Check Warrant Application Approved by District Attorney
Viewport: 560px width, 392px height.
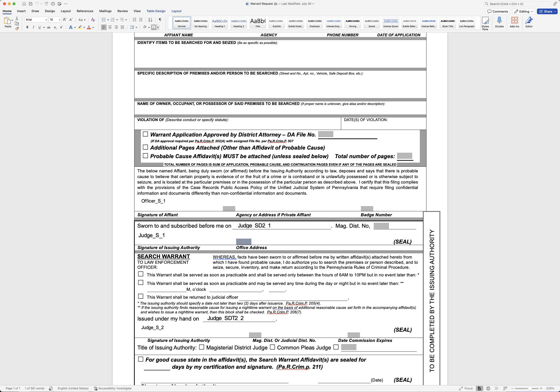[x=145, y=134]
